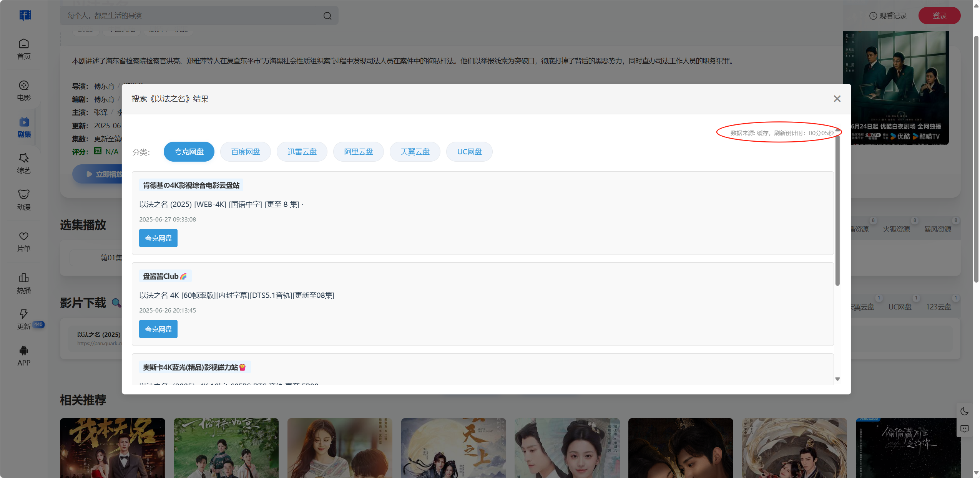Open the feedback message icon
Screen dimensions: 980x478
[x=964, y=428]
